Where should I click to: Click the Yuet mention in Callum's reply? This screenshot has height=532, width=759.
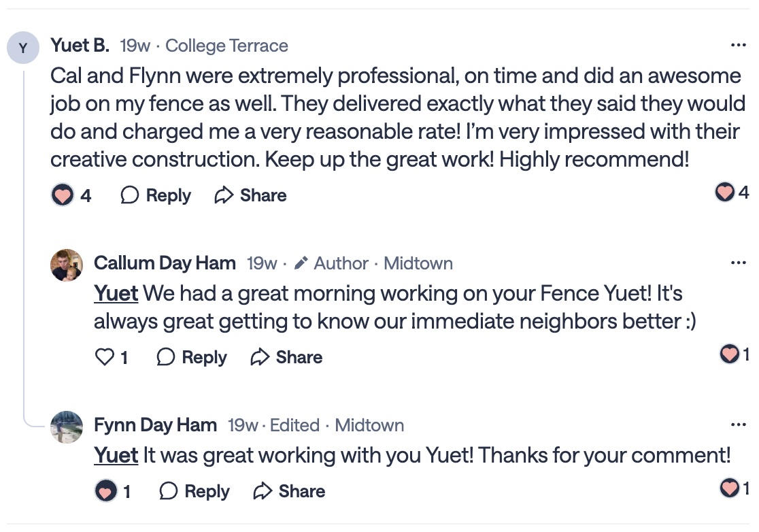tap(116, 294)
